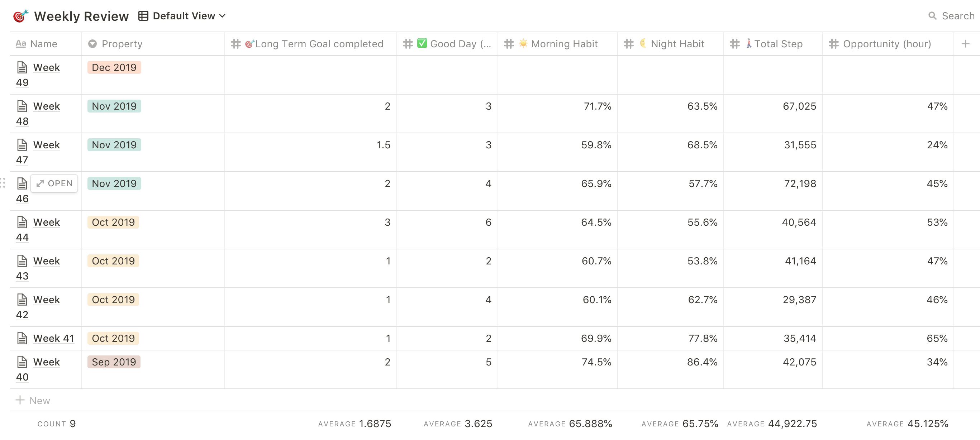
Task: Click the Dec 2019 property tag
Action: [114, 68]
